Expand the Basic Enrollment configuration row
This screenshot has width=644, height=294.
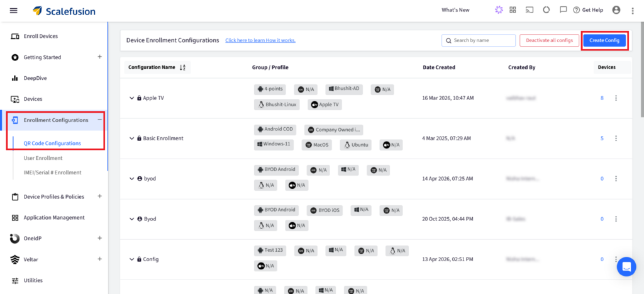click(131, 139)
